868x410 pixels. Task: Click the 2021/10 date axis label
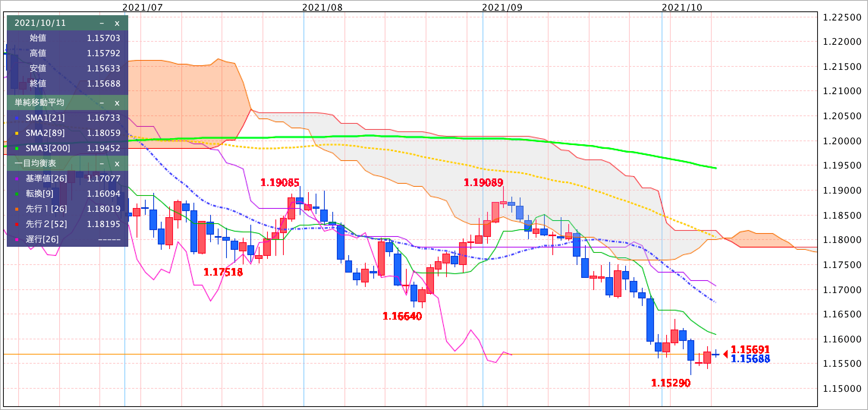tap(682, 7)
